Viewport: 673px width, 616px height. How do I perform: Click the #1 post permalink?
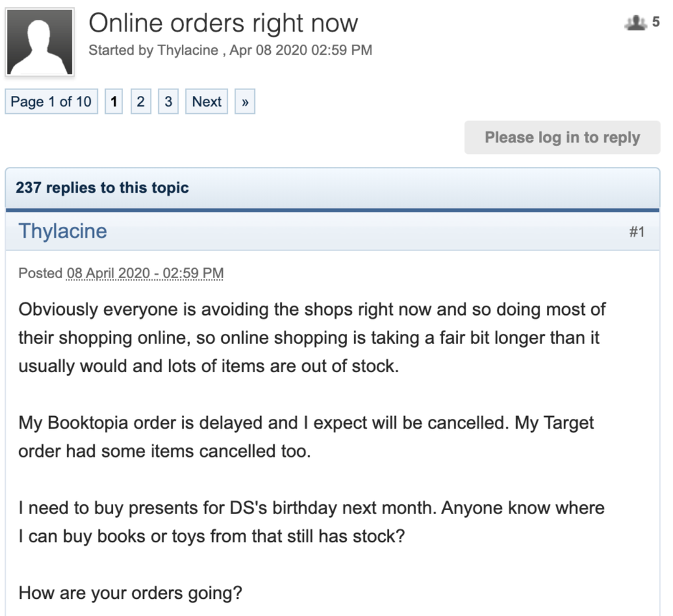(x=636, y=231)
